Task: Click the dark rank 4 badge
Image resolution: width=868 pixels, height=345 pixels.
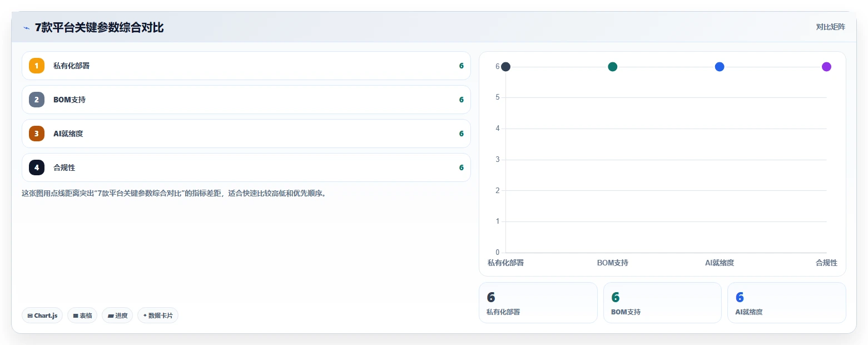Action: coord(37,167)
